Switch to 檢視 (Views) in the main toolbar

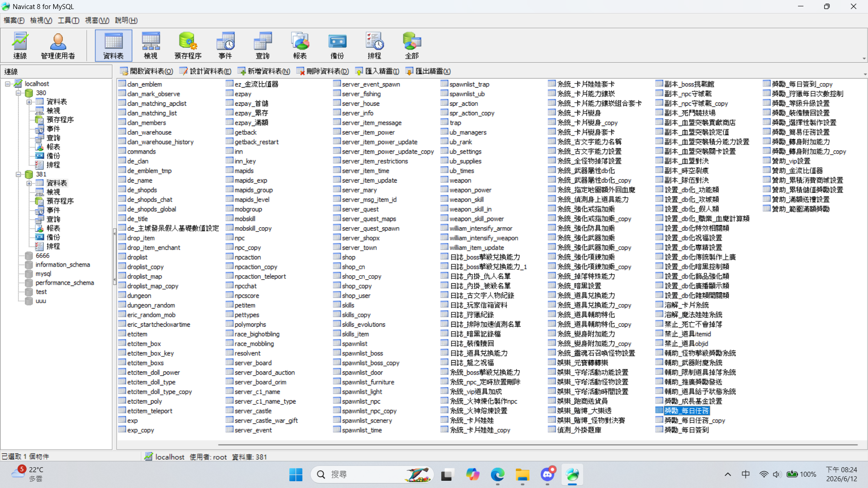(151, 46)
